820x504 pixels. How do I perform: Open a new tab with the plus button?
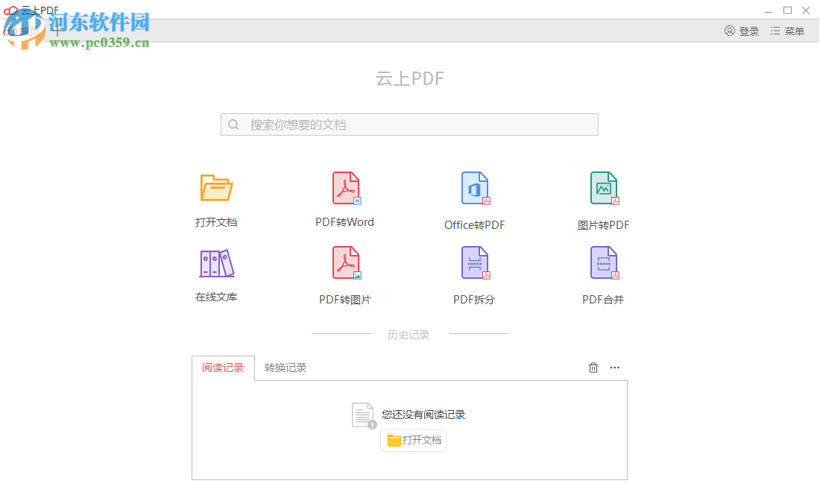click(x=57, y=31)
